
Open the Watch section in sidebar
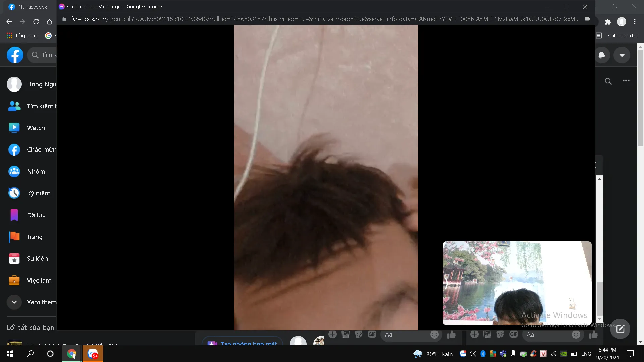click(35, 128)
